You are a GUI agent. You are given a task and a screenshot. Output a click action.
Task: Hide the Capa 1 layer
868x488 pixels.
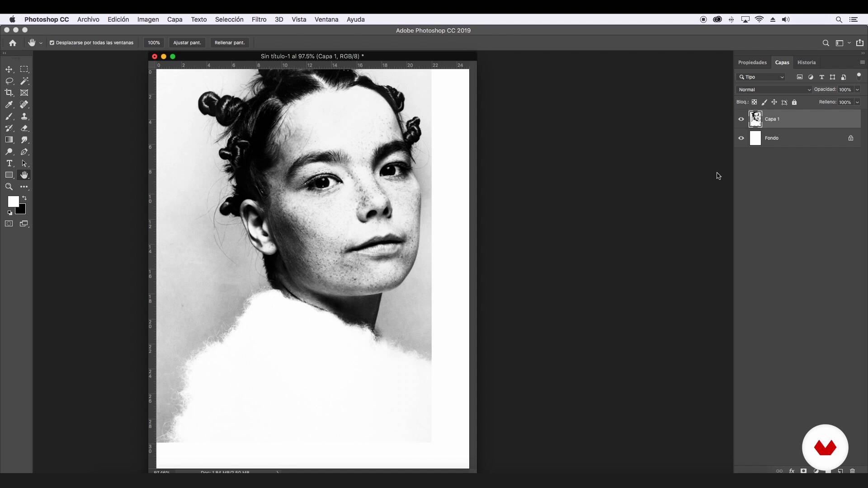pyautogui.click(x=741, y=119)
